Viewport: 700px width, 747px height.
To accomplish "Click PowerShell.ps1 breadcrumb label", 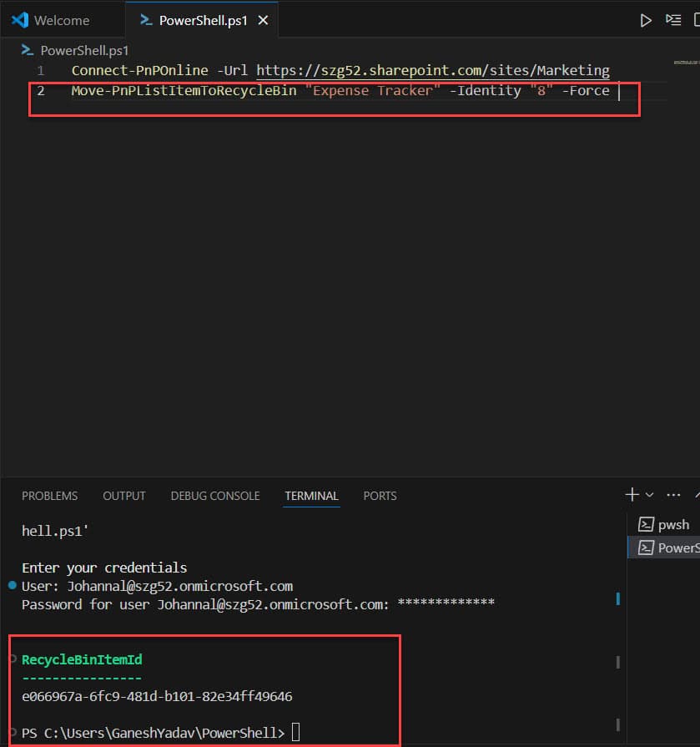I will [x=84, y=51].
